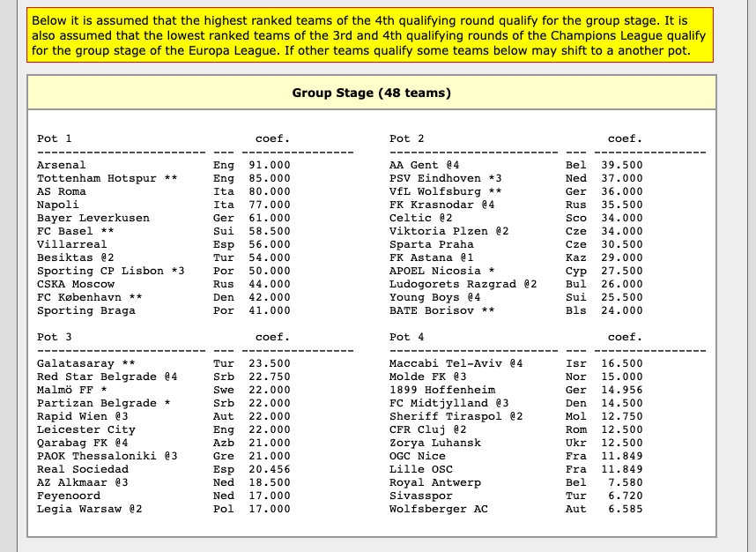Click AA Gent @4 in Pot 2
Screen dimensions: 756x552
425,165
